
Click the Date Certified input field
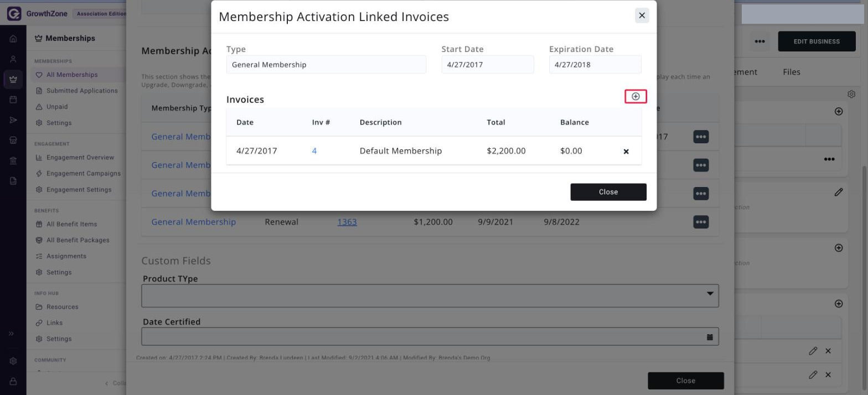(430, 336)
